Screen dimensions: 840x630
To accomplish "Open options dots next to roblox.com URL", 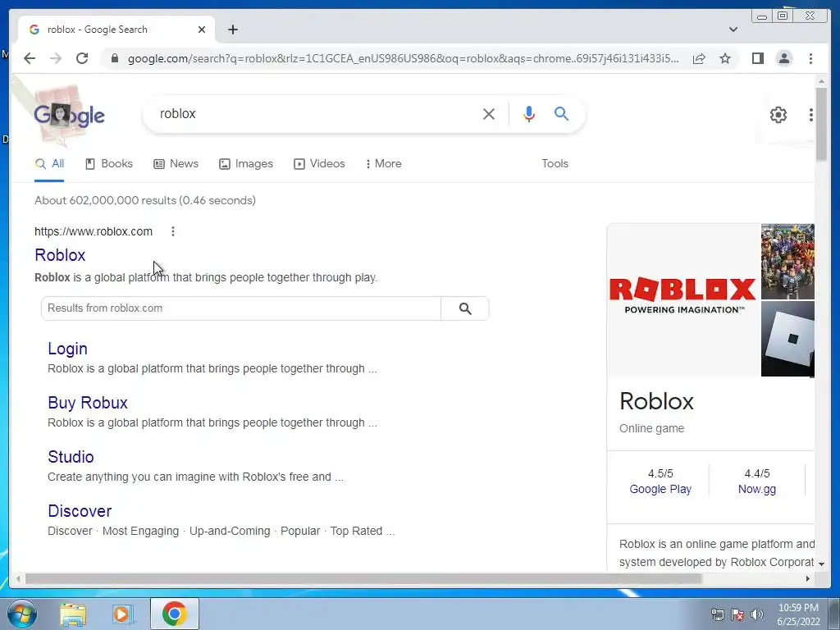I will [x=172, y=231].
